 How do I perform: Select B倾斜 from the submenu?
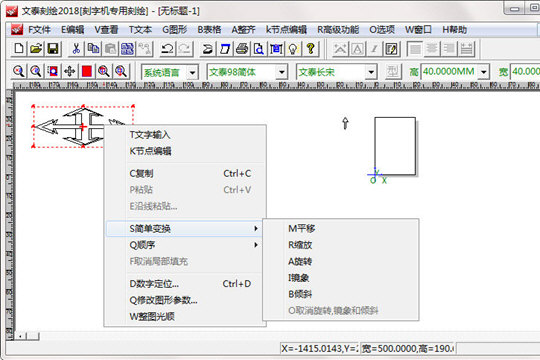pos(341,294)
